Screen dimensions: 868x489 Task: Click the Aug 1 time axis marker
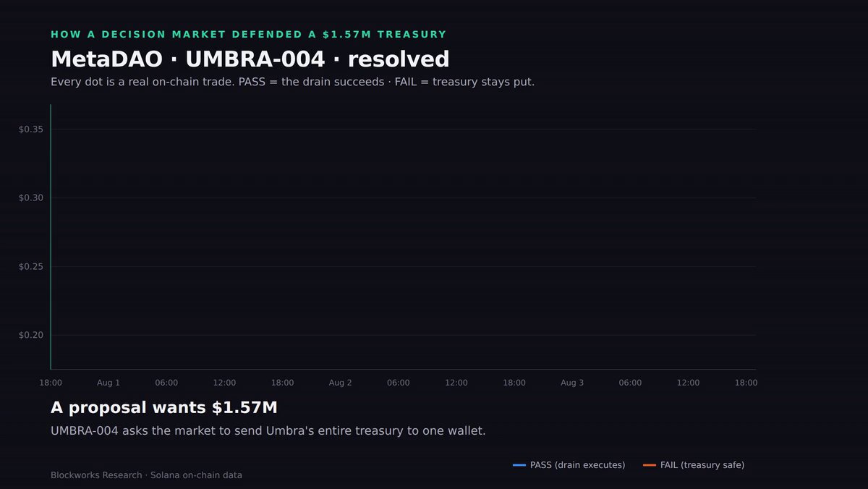[x=109, y=383]
